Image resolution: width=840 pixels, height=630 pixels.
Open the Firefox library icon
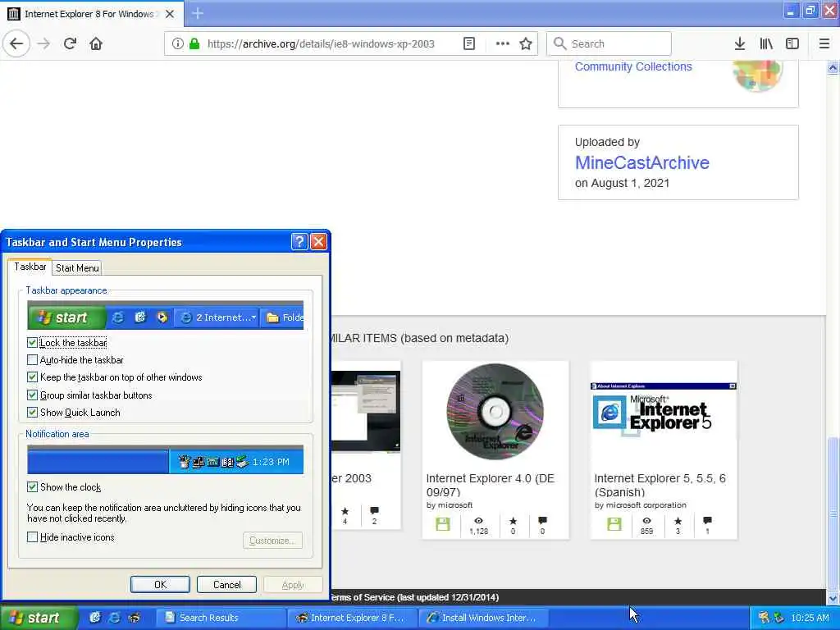766,44
